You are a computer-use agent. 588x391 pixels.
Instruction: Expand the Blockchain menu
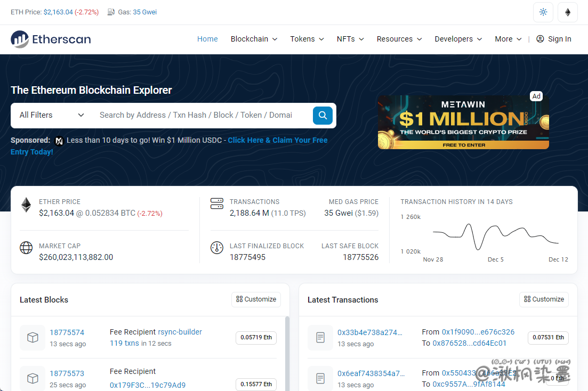pos(254,39)
